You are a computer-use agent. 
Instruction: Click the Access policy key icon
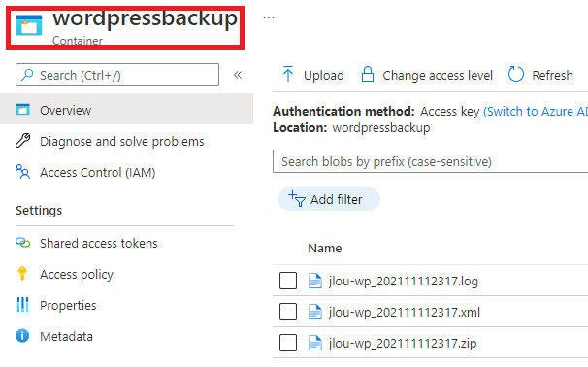(x=22, y=273)
